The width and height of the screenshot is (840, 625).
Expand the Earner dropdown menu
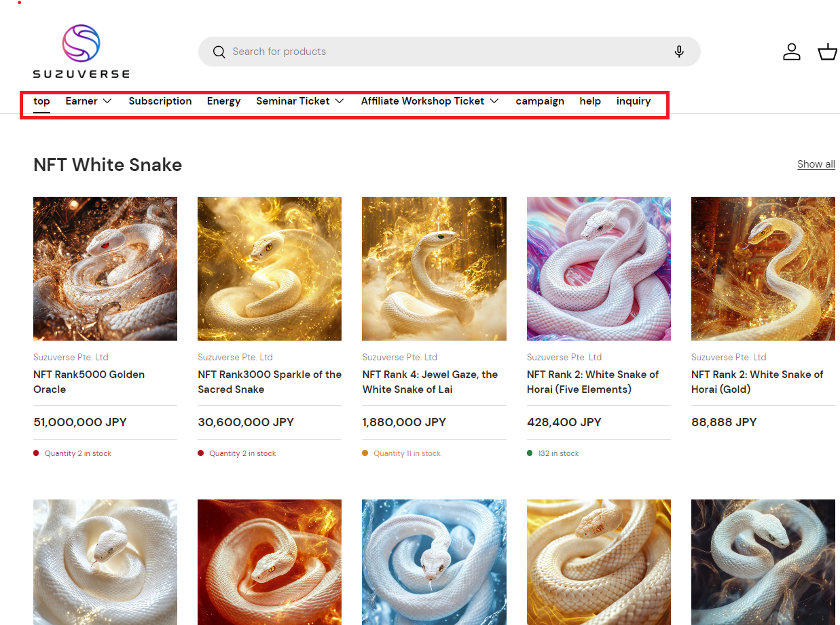pos(88,101)
